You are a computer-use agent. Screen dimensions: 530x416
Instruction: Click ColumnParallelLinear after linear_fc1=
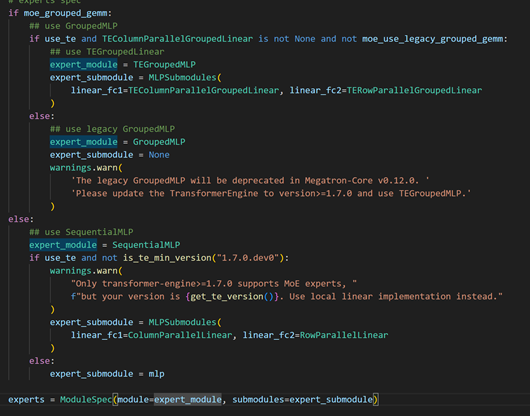[180, 335]
